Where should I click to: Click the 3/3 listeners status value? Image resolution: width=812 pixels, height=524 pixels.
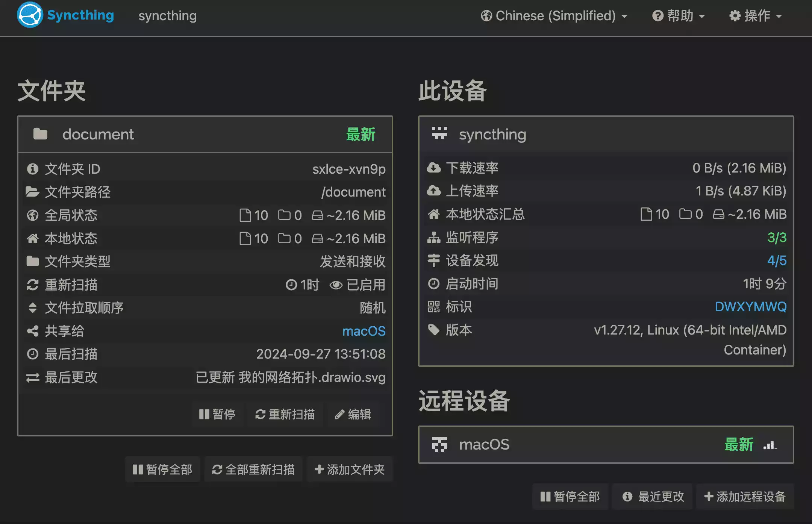click(777, 238)
